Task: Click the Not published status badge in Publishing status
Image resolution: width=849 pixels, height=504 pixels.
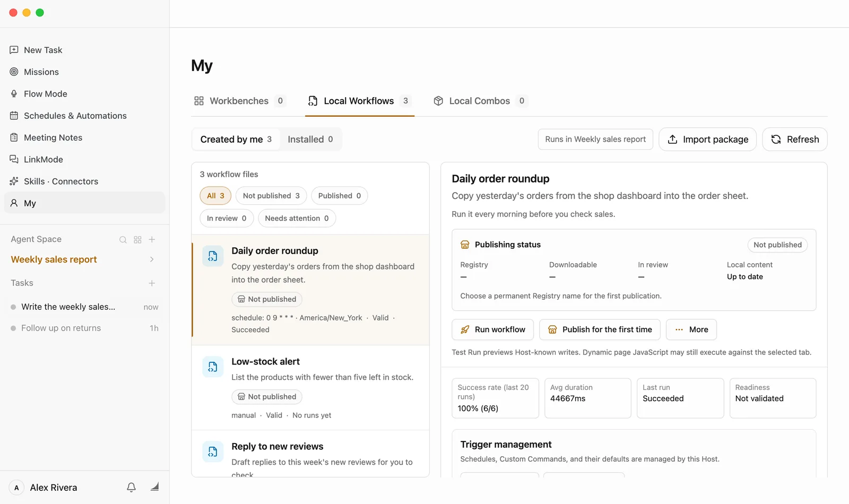Action: pyautogui.click(x=777, y=245)
